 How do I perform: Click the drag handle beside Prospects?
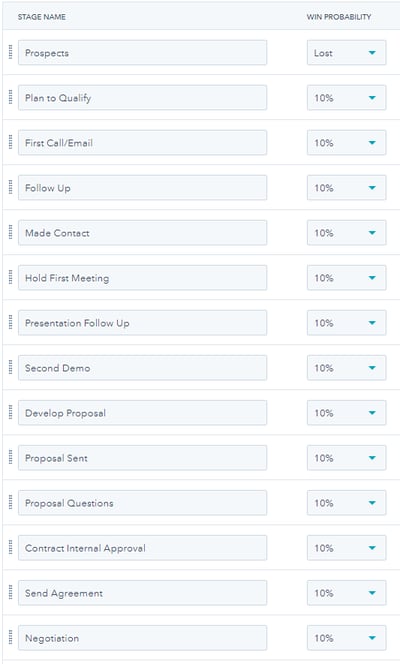[11, 53]
